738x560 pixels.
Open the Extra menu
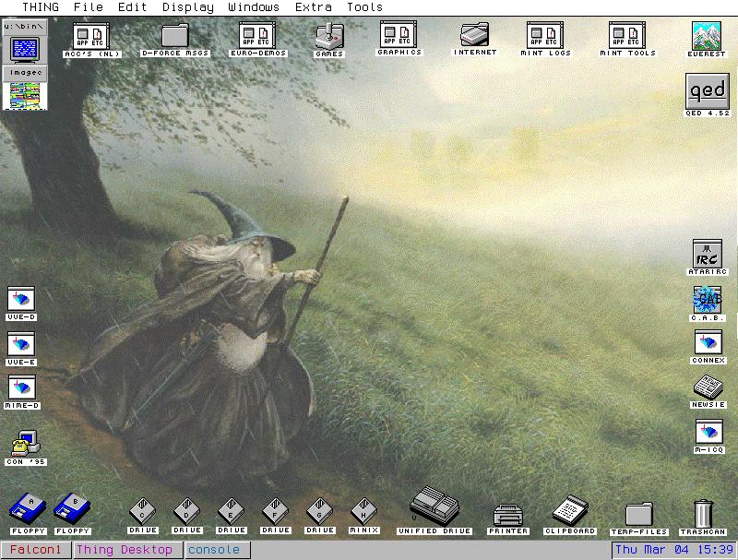[x=313, y=7]
